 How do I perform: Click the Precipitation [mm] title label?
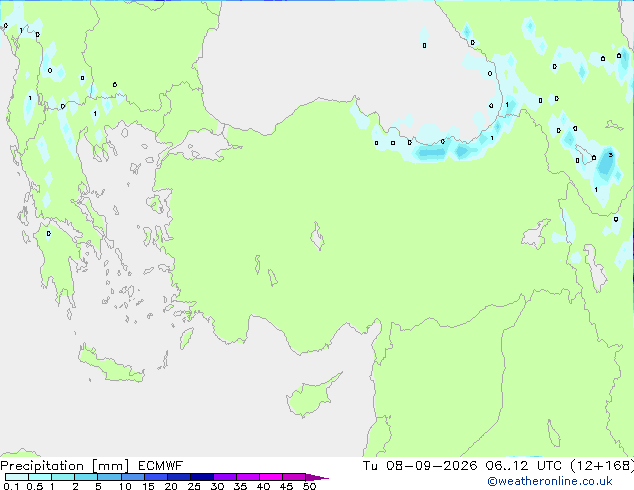pyautogui.click(x=65, y=466)
